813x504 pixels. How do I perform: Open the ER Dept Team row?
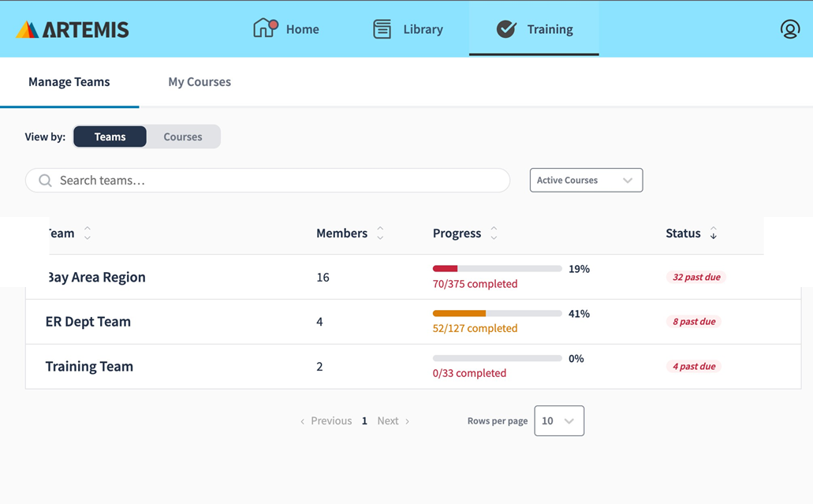coord(88,322)
